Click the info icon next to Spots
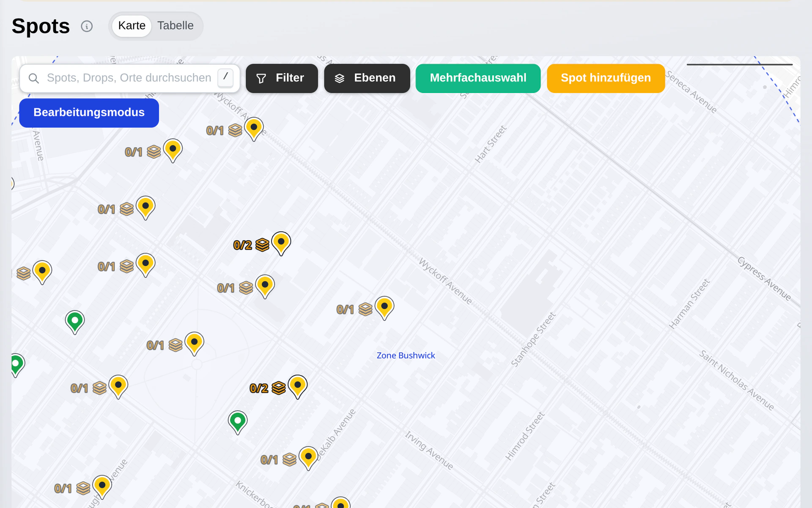This screenshot has height=508, width=812. tap(87, 26)
